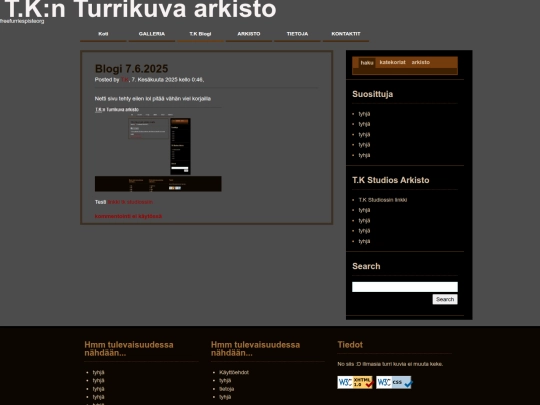Open the GALLERIA navigation item
540x405 pixels.
coord(152,34)
